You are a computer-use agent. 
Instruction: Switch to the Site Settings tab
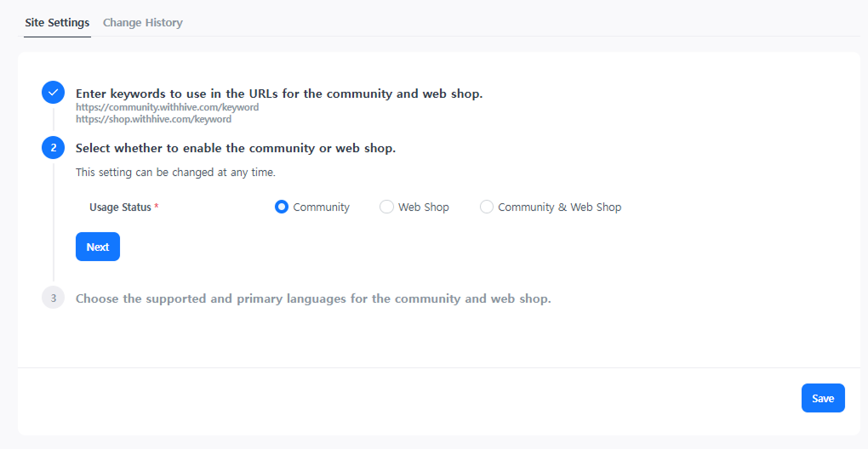pos(57,23)
